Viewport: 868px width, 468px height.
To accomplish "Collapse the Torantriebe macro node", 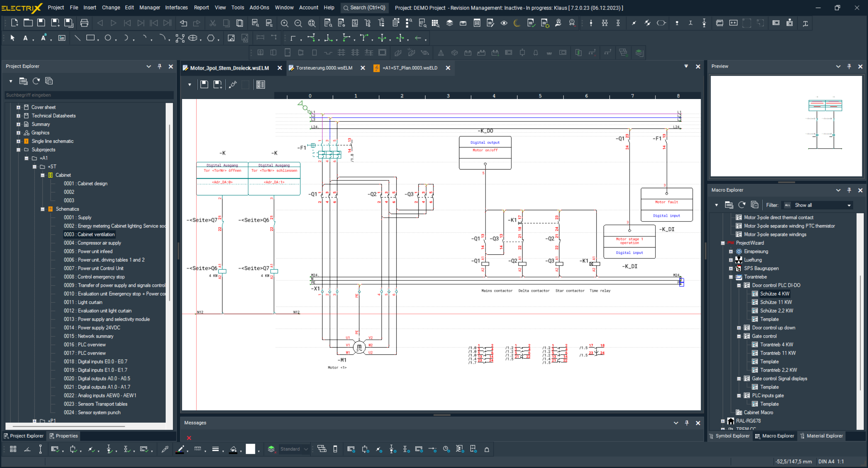I will [x=731, y=277].
